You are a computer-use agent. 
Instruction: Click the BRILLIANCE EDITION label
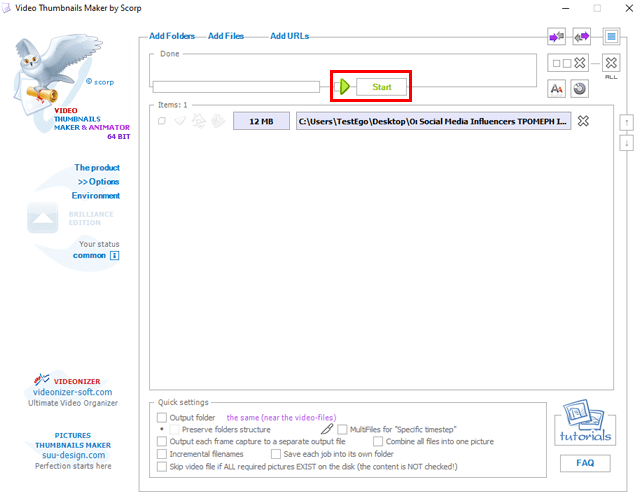coord(91,218)
